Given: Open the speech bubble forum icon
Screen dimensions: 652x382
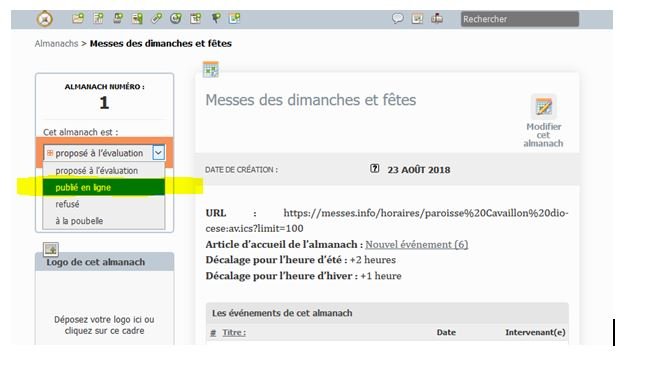Looking at the screenshot, I should coord(398,18).
